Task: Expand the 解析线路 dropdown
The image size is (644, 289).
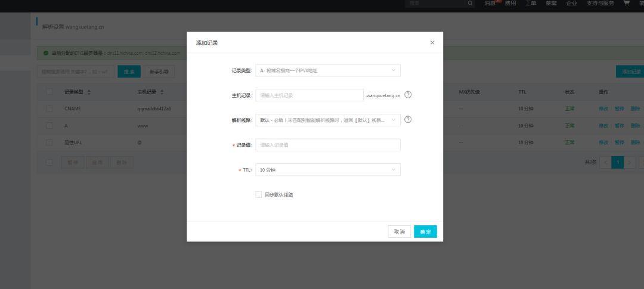Action: tap(328, 120)
